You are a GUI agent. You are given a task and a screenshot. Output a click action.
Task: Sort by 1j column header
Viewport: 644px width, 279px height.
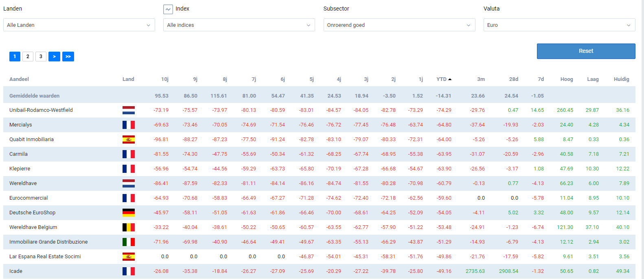(421, 79)
